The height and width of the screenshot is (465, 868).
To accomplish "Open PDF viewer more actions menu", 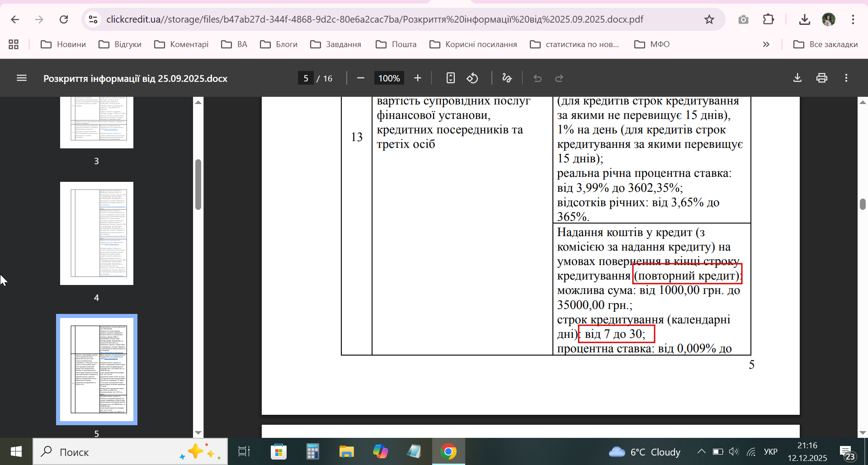I will click(846, 78).
